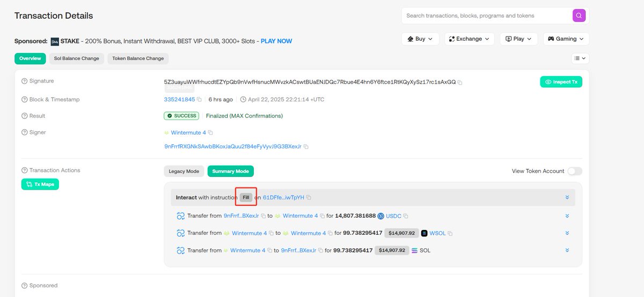Click the timestamp April 22, 2025 22:21:14 +UTC
644x297 pixels.
click(x=286, y=100)
